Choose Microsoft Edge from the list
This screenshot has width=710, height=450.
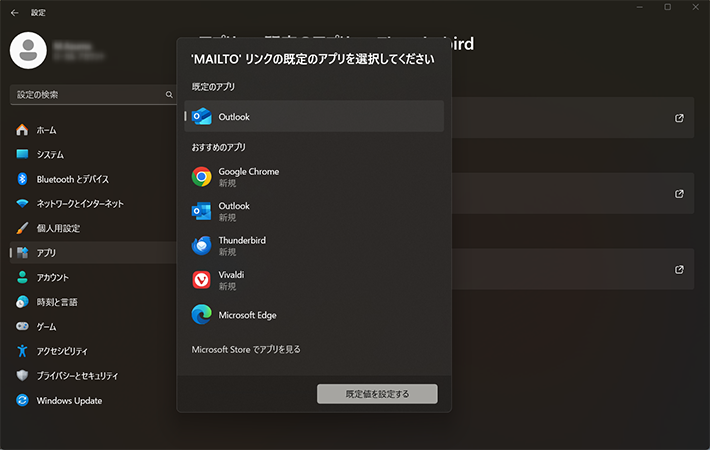click(314, 315)
